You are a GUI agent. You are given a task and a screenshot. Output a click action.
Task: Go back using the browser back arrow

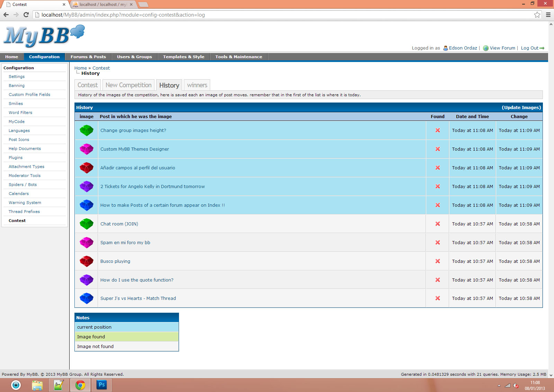click(6, 15)
